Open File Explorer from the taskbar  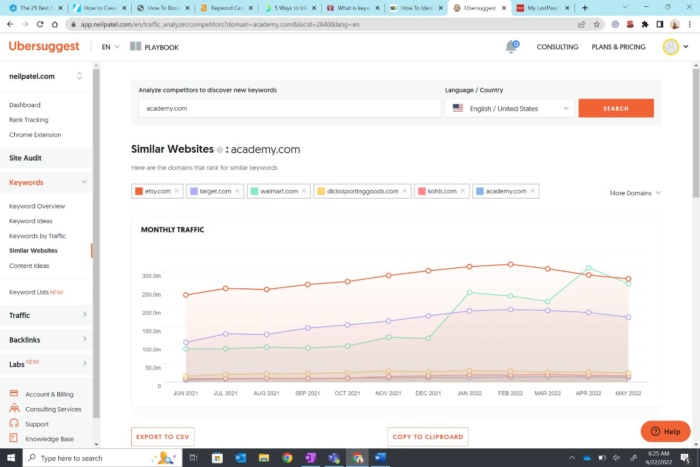click(x=264, y=458)
